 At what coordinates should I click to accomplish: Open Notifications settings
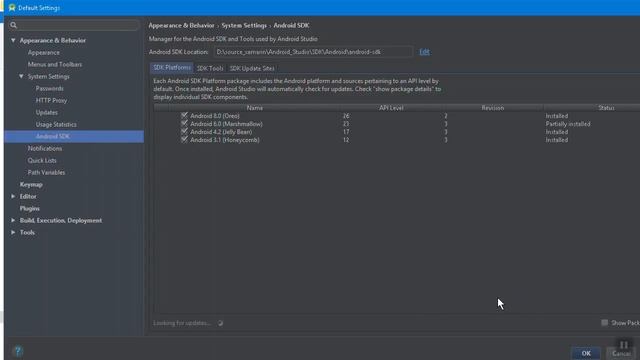(45, 149)
